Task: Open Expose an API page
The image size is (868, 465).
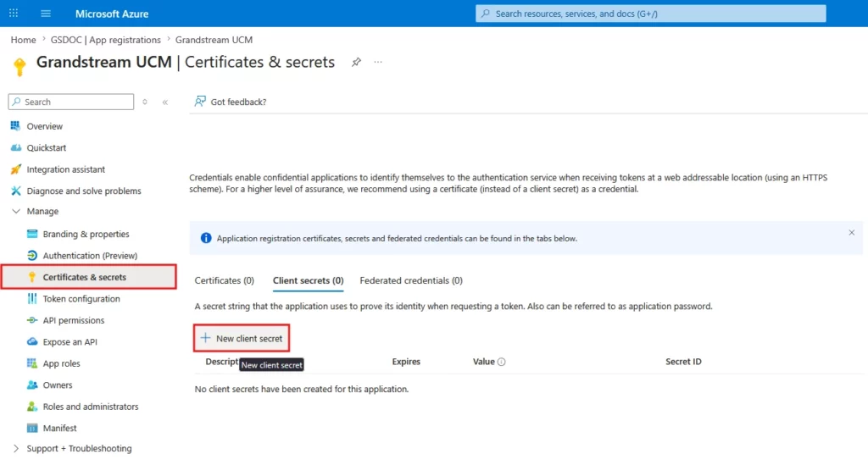Action: (70, 341)
